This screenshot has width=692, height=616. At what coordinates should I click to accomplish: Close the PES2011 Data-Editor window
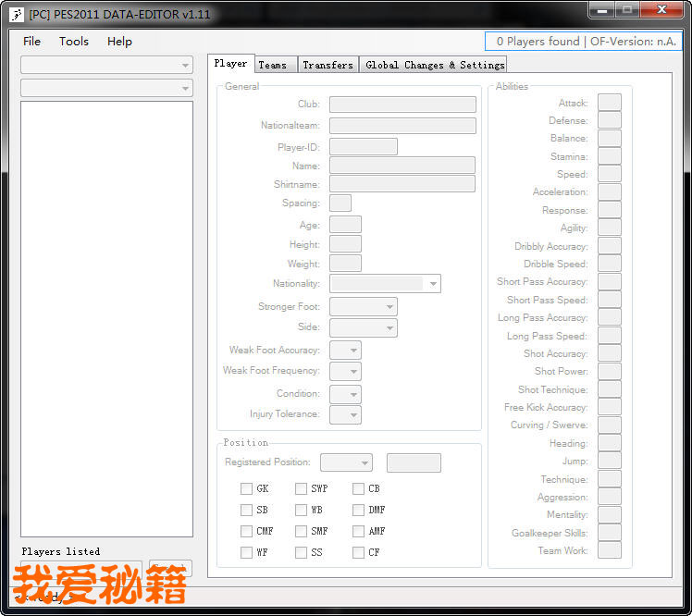pos(663,9)
